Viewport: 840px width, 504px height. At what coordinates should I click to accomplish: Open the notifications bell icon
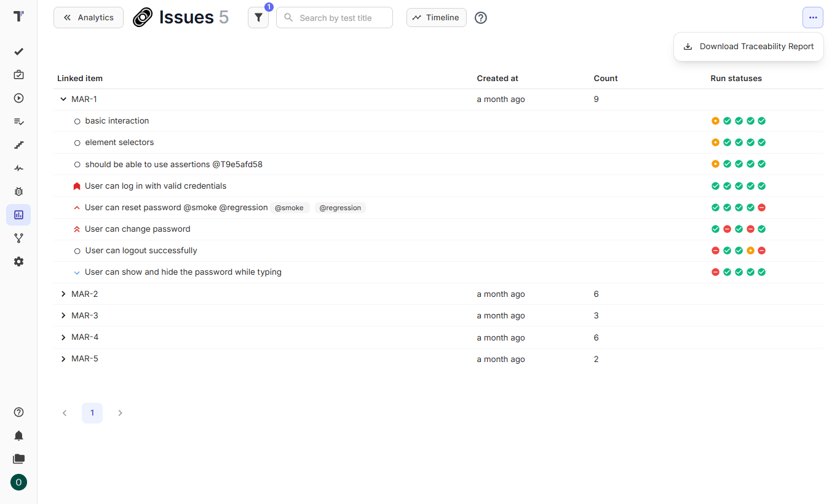click(18, 436)
